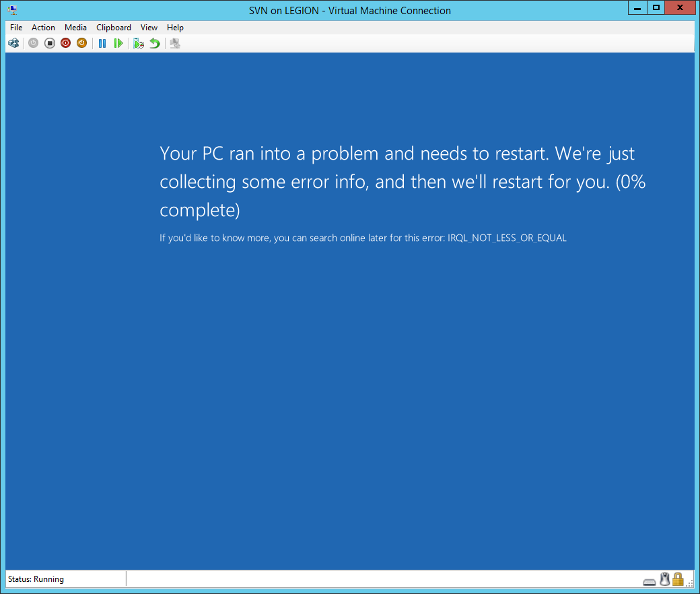Open the Media menu
700x594 pixels.
(x=75, y=28)
